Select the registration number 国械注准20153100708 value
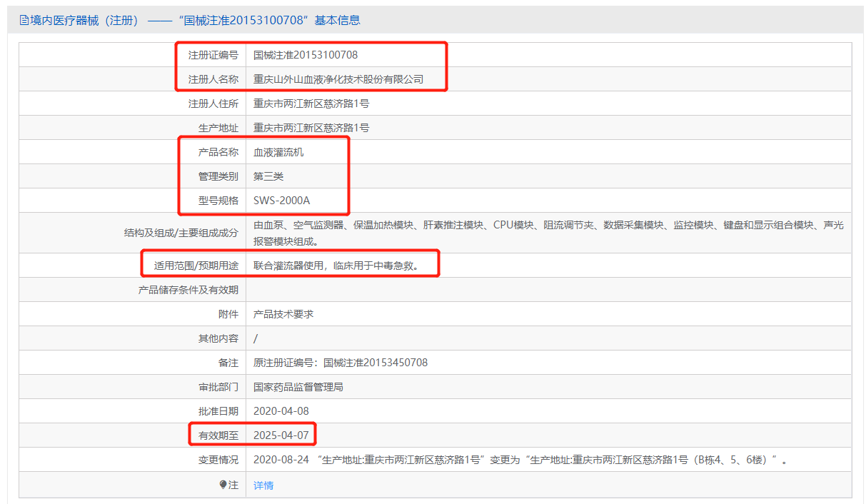The height and width of the screenshot is (504, 866). click(x=306, y=55)
